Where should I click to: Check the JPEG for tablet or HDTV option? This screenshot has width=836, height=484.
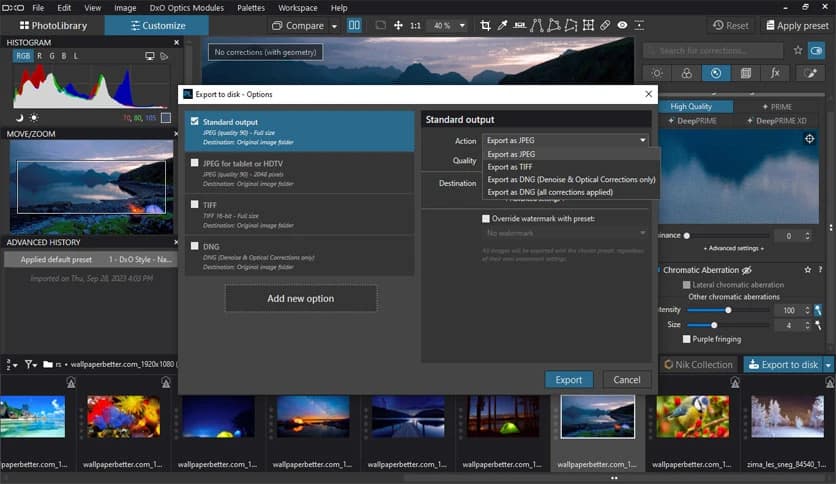point(195,163)
